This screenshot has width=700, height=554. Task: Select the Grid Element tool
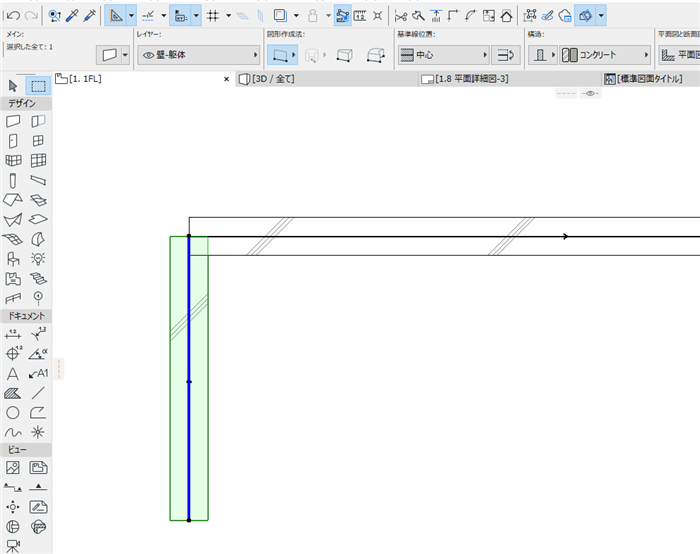(x=38, y=298)
